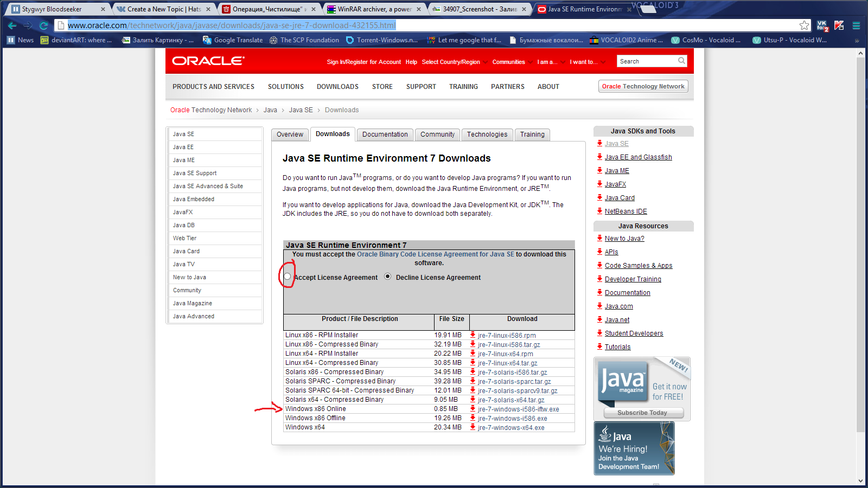Click Subscribe Today on Java magazine ad
Image resolution: width=868 pixels, height=488 pixels.
click(x=642, y=413)
